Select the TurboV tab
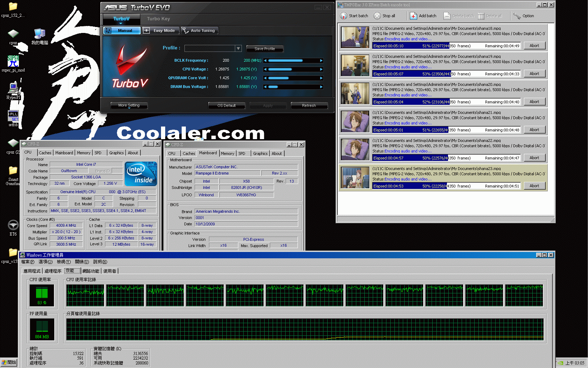 [x=121, y=19]
